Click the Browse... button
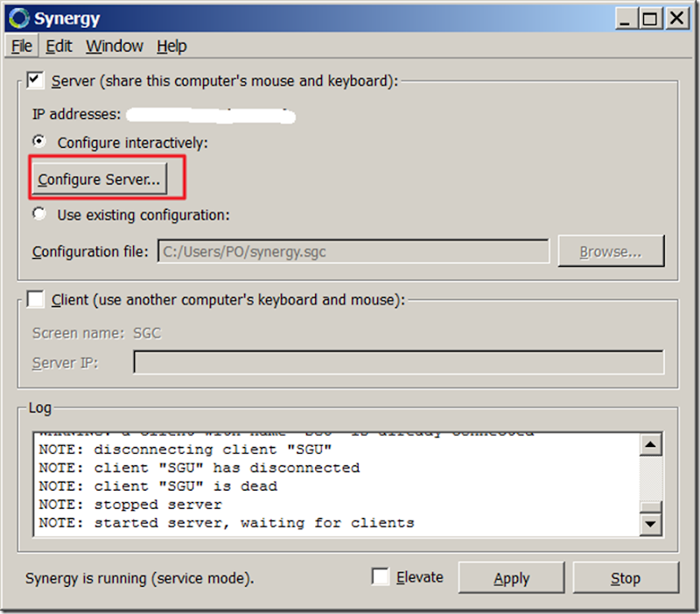The image size is (700, 614). tap(611, 252)
